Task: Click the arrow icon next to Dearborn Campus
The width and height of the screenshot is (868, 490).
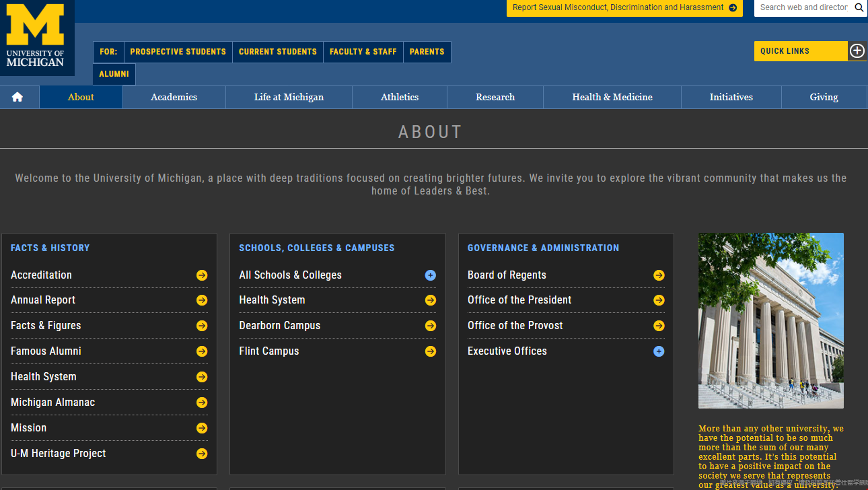Action: 431,326
